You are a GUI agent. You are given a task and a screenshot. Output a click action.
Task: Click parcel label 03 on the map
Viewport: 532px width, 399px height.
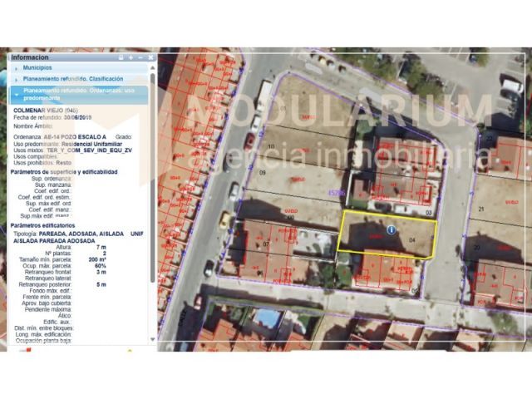(x=429, y=213)
